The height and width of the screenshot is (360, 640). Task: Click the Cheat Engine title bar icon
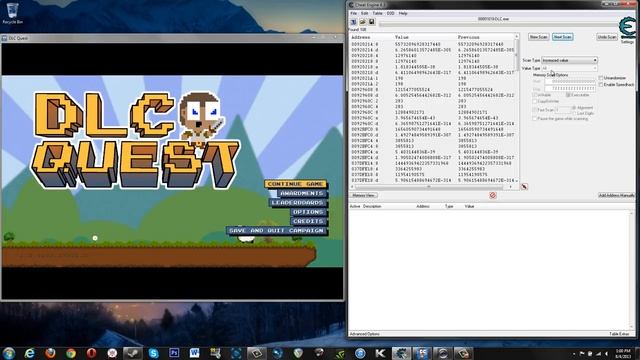point(351,5)
